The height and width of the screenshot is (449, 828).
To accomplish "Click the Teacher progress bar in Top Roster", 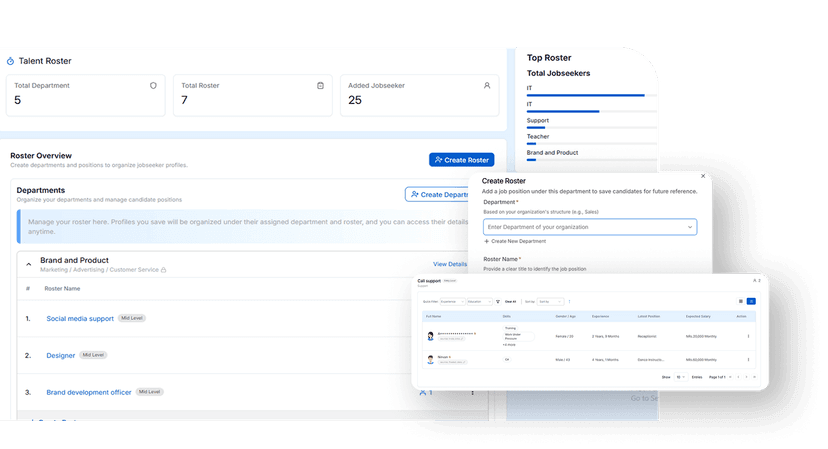I will 591,144.
